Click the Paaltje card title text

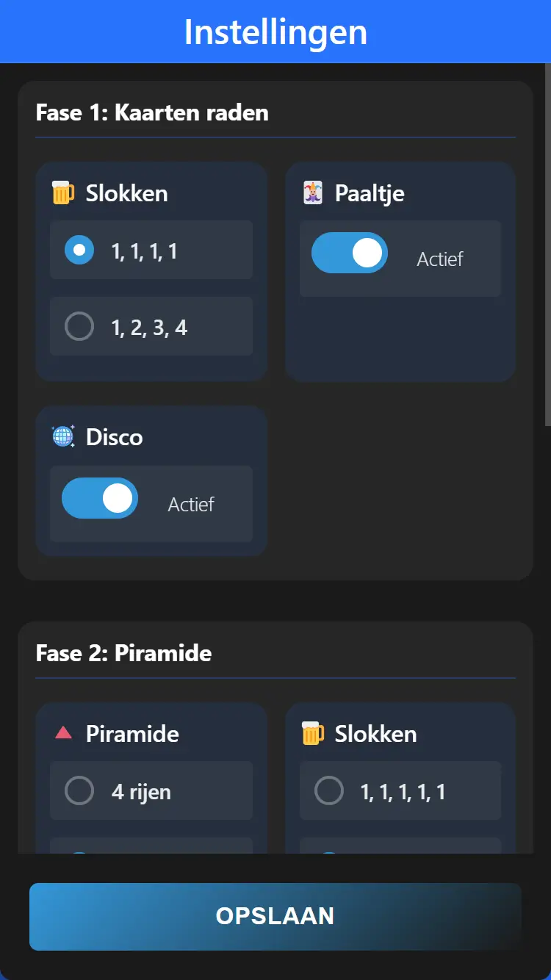370,193
